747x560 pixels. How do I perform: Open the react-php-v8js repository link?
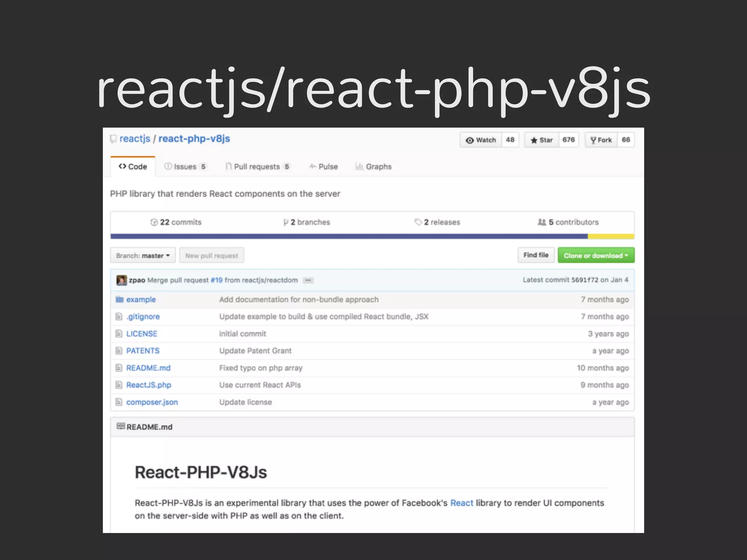(194, 139)
